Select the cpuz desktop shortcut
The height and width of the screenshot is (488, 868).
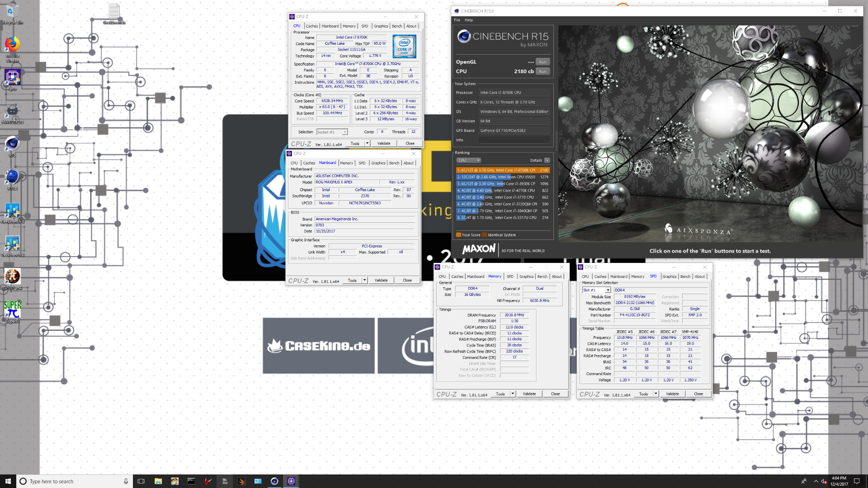tap(12, 80)
